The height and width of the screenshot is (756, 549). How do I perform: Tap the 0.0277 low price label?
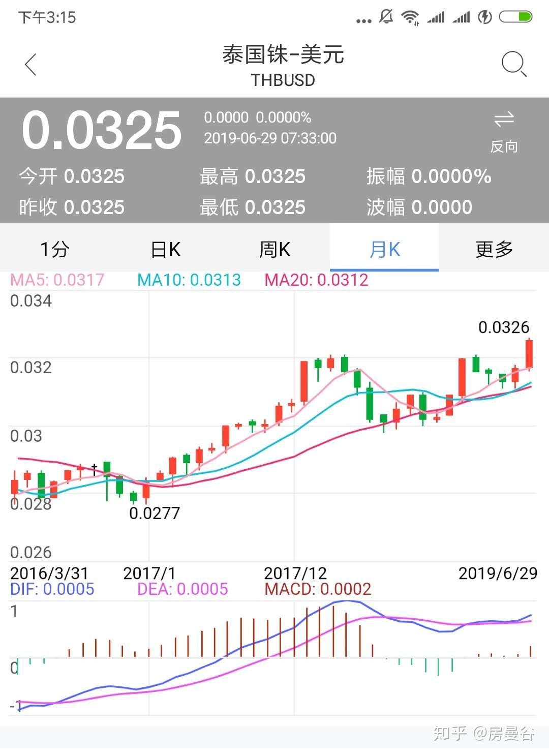point(154,514)
